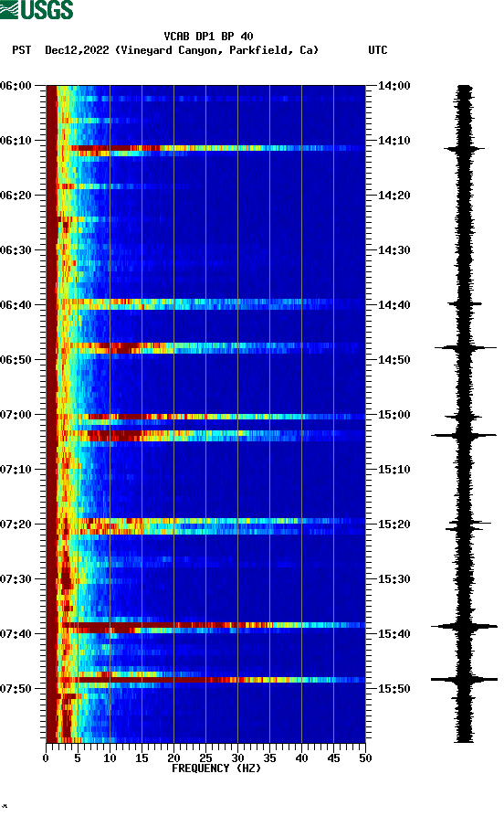Click the 14:20 UTC time label
This screenshot has width=504, height=816.
coord(394,196)
